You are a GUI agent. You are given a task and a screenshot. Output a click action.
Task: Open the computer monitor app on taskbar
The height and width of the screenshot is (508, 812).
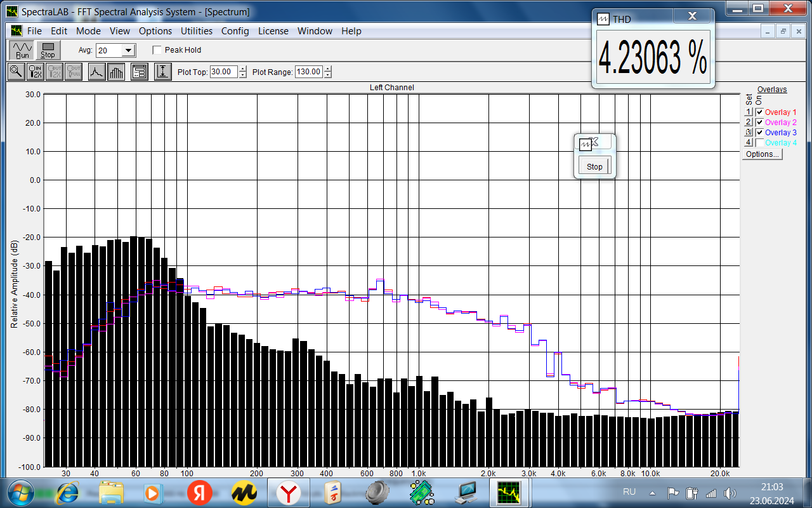468,492
